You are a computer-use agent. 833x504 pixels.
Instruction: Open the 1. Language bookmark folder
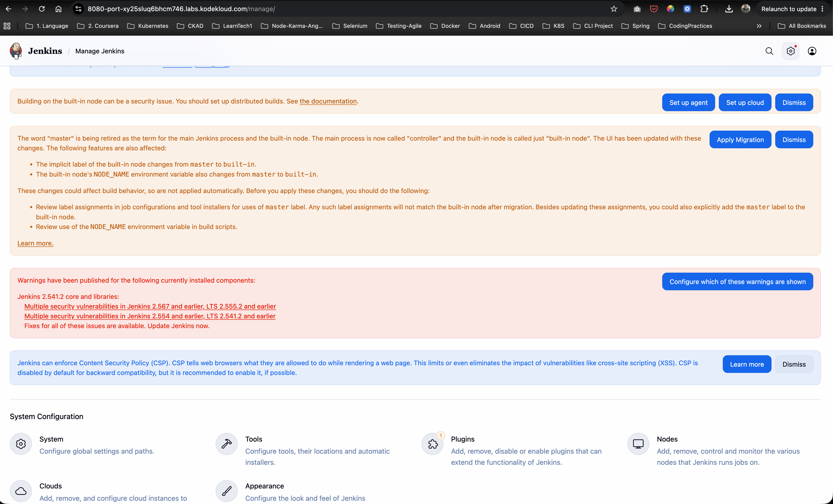(47, 26)
